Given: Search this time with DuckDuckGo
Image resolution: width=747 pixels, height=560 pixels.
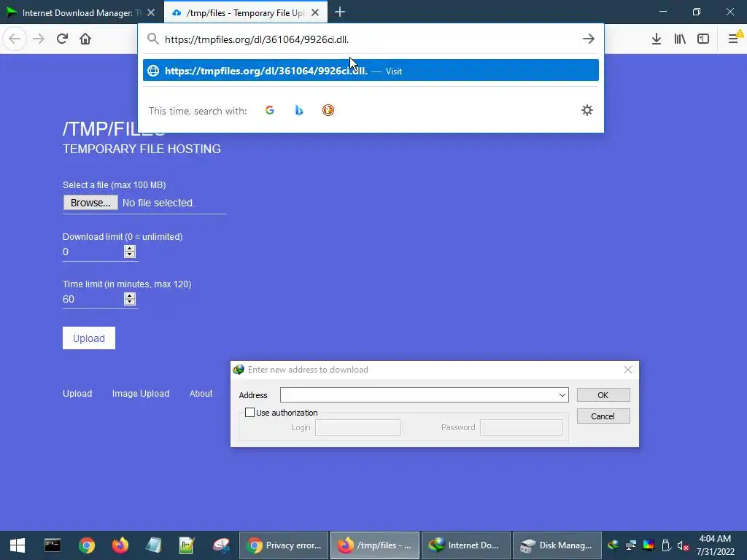Looking at the screenshot, I should coord(328,111).
